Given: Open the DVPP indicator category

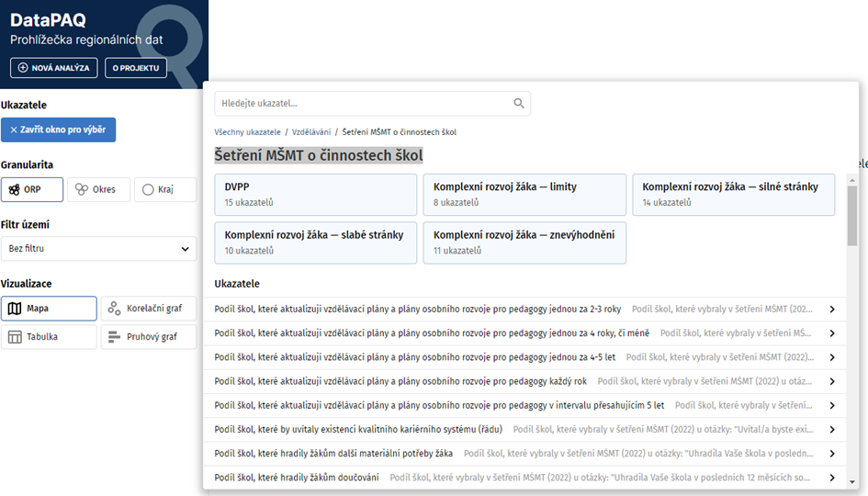Looking at the screenshot, I should coord(315,195).
